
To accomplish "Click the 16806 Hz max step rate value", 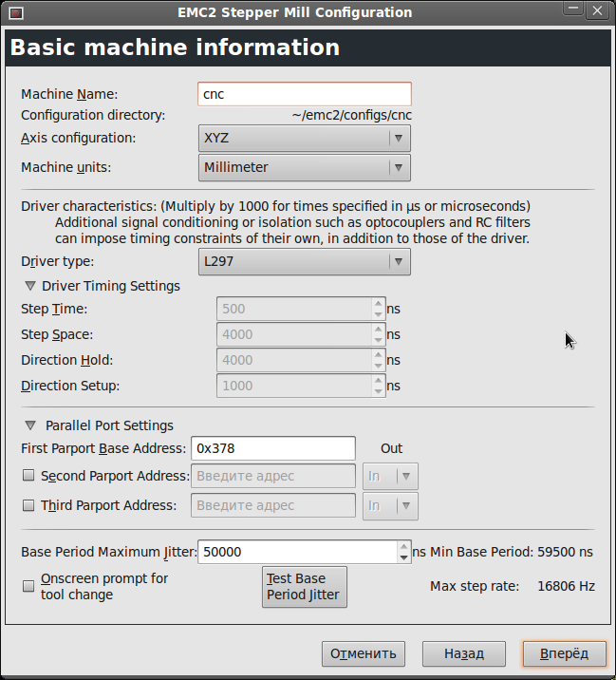I will [566, 586].
